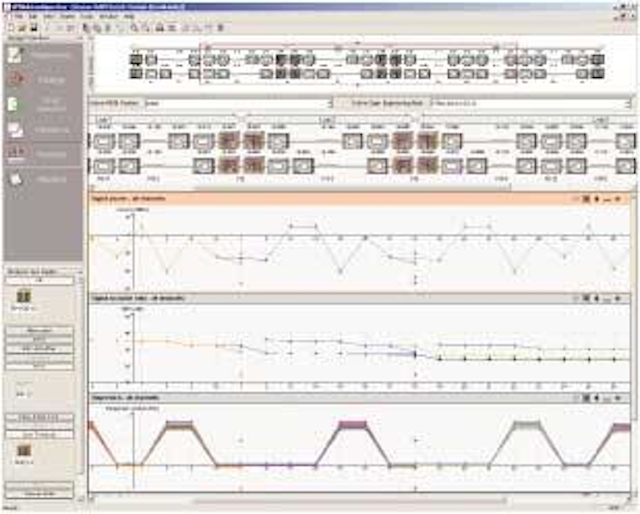Click the minimize dash in Dispersion chart header
Screen dimensions: 640x514
(607, 398)
